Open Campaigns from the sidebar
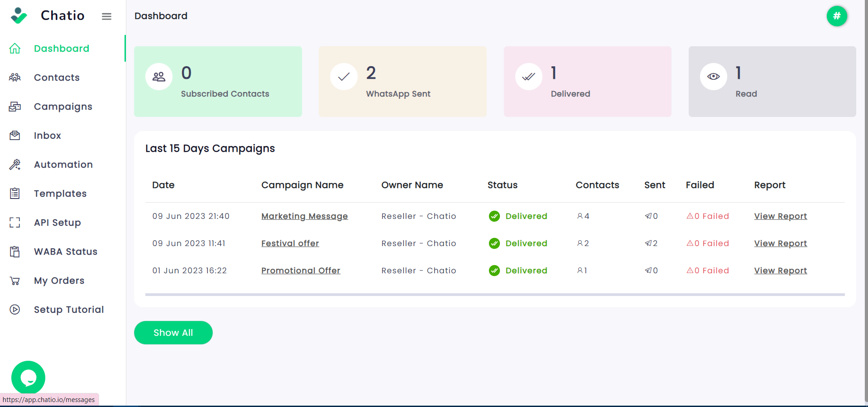 (63, 107)
